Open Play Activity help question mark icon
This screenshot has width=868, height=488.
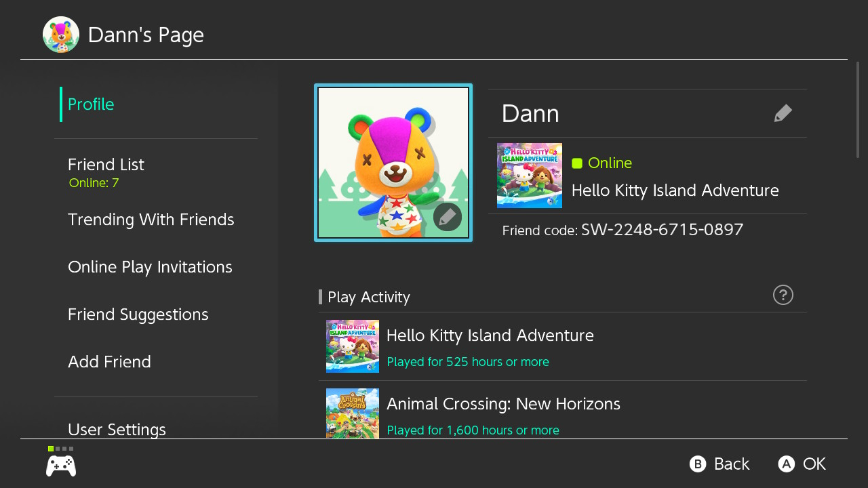pyautogui.click(x=783, y=295)
